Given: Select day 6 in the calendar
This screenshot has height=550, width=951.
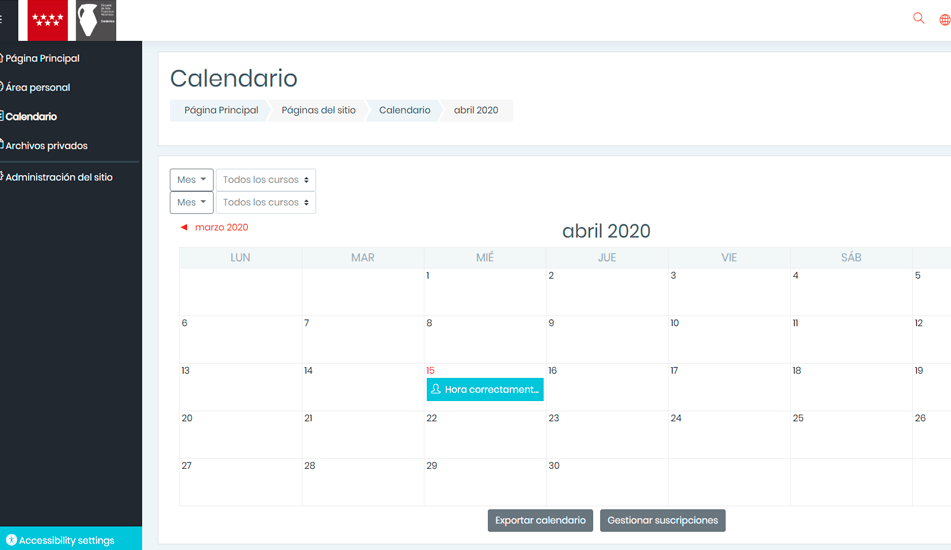Looking at the screenshot, I should pyautogui.click(x=184, y=323).
